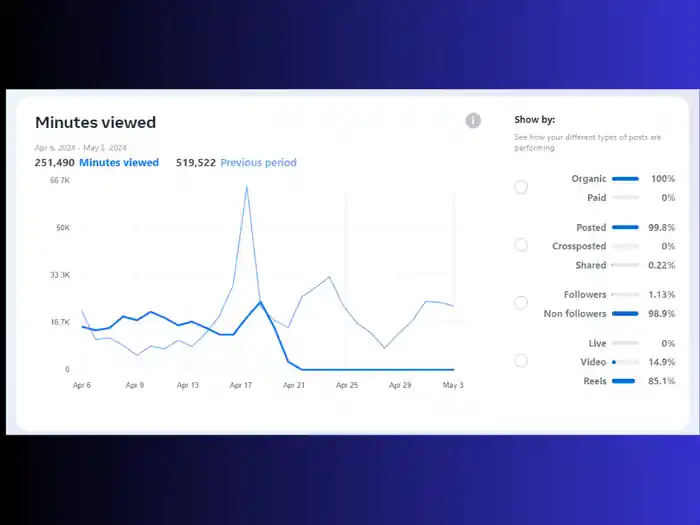
Task: Click the '0.22%' Shared value
Action: (662, 265)
